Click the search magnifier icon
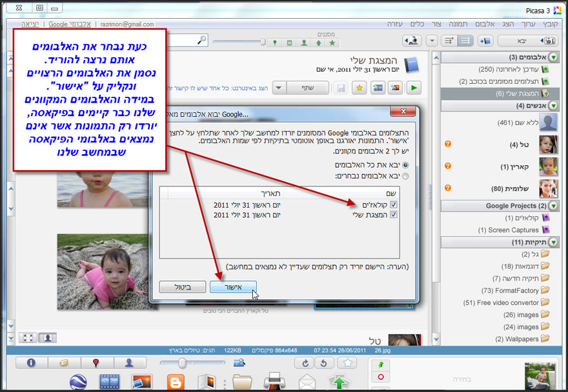 point(201,40)
